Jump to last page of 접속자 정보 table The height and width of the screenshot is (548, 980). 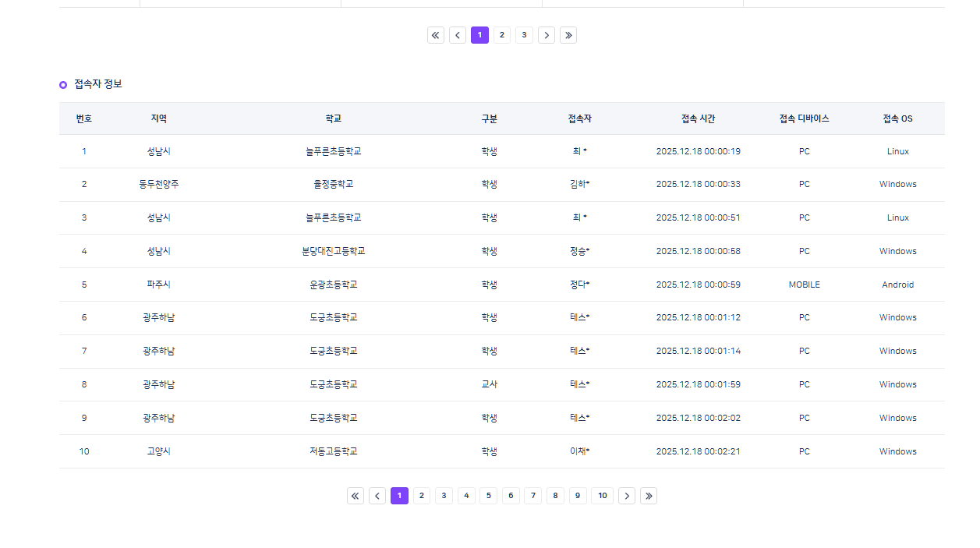click(649, 496)
